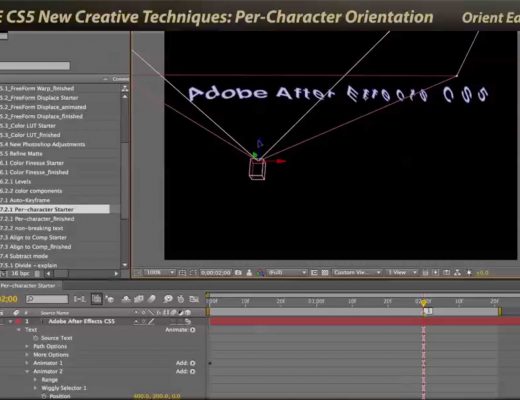This screenshot has height=400, width=520.
Task: Select 7.2.2 non-breaking text item
Action: point(32,228)
